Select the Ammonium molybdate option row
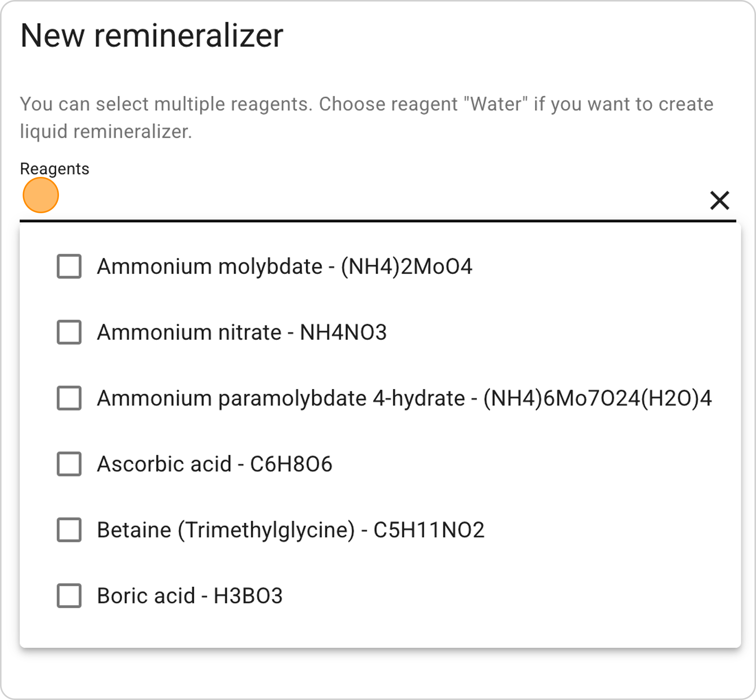Image resolution: width=756 pixels, height=700 pixels. 284,267
